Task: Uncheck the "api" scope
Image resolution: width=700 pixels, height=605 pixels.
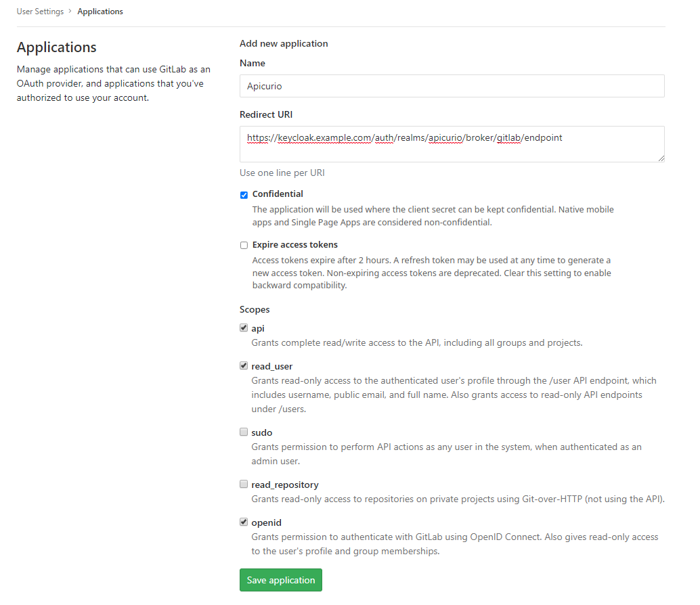Action: 244,328
